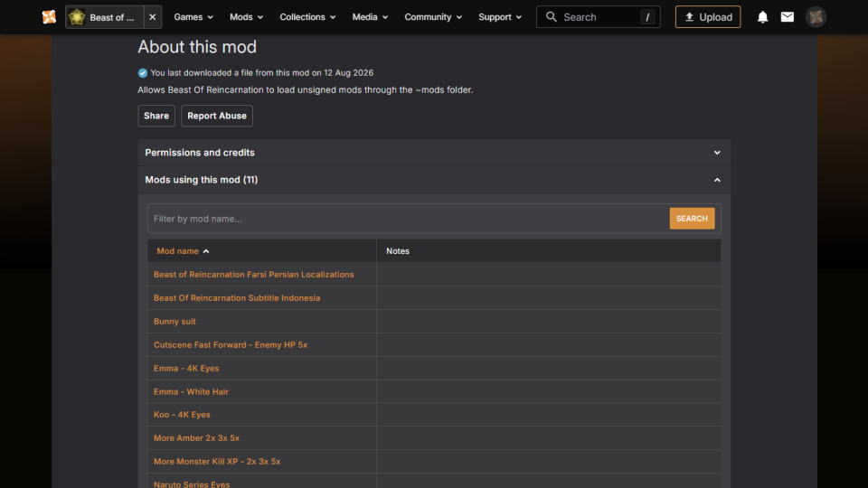This screenshot has height=488, width=868.
Task: Open More Monster Kill XP - 2x 3x 5x
Action: pos(217,462)
